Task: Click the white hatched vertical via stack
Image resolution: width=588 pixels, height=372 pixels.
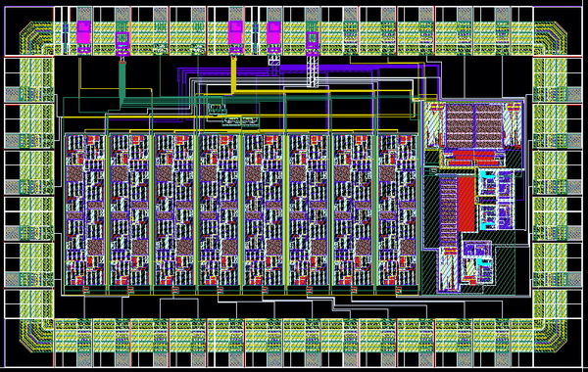Action: pyautogui.click(x=313, y=71)
